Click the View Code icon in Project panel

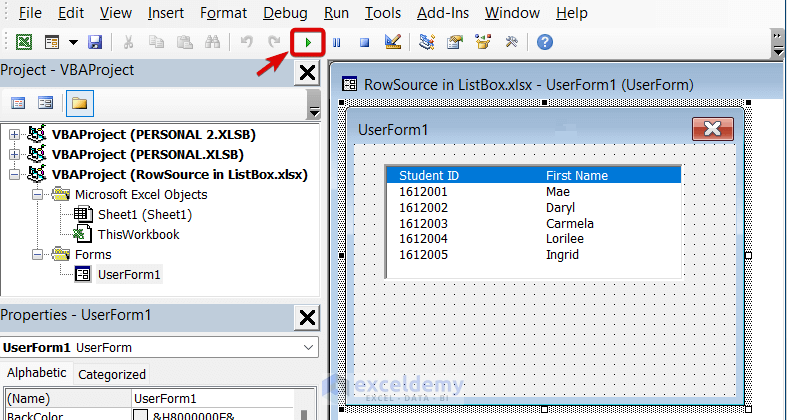click(x=18, y=103)
